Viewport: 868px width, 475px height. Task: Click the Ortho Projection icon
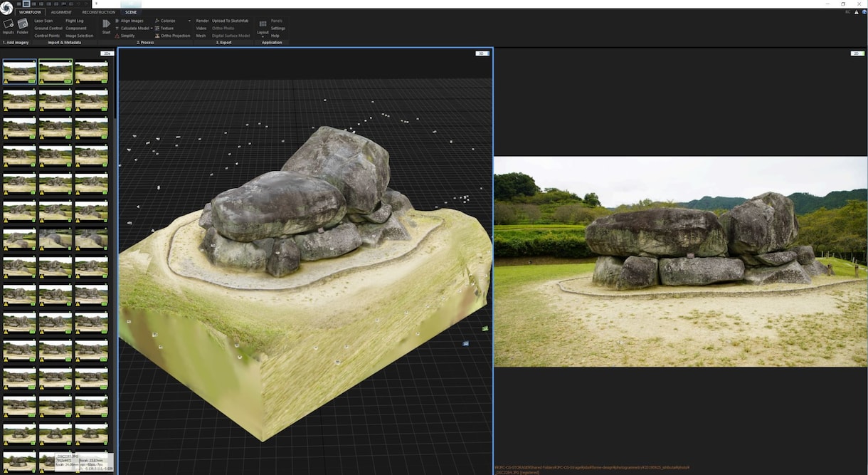tap(157, 36)
